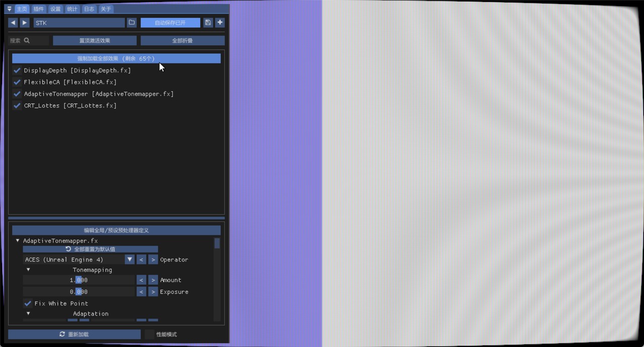The width and height of the screenshot is (644, 347).
Task: Click 编辑全局/预设预处理器定义 button
Action: [x=116, y=230]
